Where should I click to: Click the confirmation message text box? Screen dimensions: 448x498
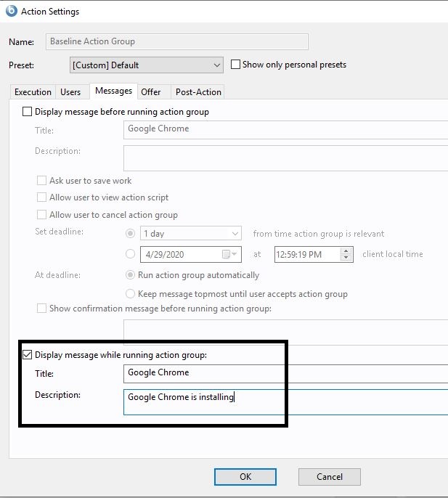coord(285,332)
